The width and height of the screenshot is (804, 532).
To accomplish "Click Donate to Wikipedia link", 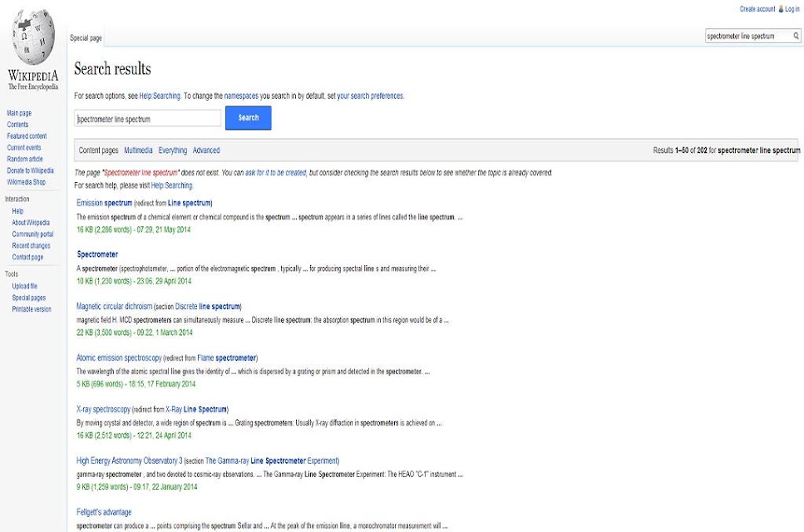I will [30, 170].
